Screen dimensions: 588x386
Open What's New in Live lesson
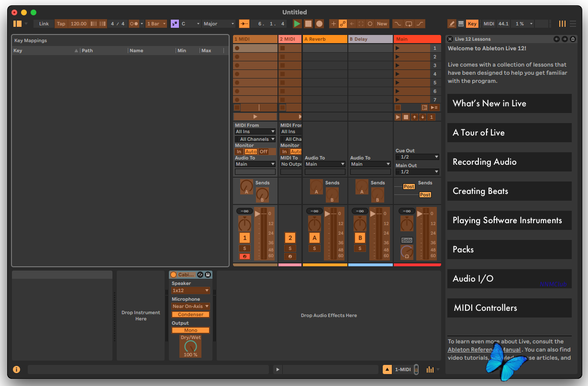pos(509,103)
